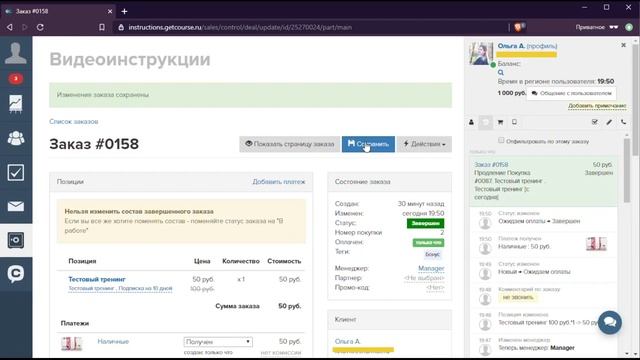Click the side panel history scrollbar
This screenshot has width=640, height=360.
click(x=627, y=170)
